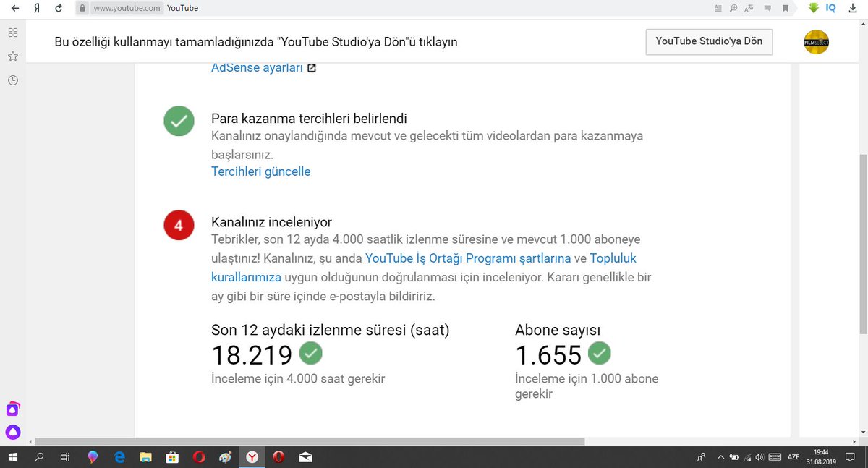Click the volume speaker icon in the tray
This screenshot has width=868, height=468.
[759, 457]
